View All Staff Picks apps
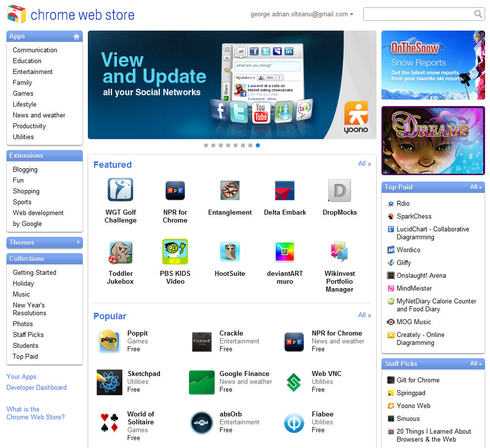 pyautogui.click(x=476, y=364)
